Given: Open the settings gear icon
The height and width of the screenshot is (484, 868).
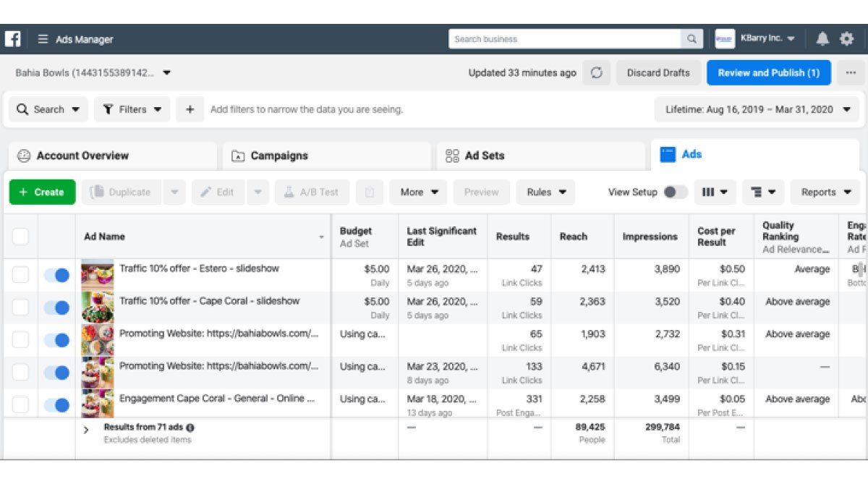Looking at the screenshot, I should pyautogui.click(x=846, y=39).
